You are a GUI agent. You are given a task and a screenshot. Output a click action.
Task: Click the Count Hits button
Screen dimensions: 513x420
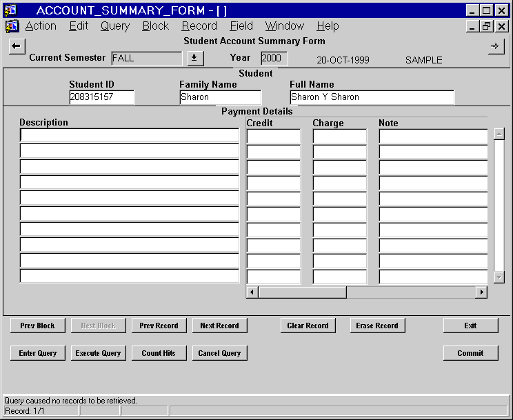click(159, 353)
